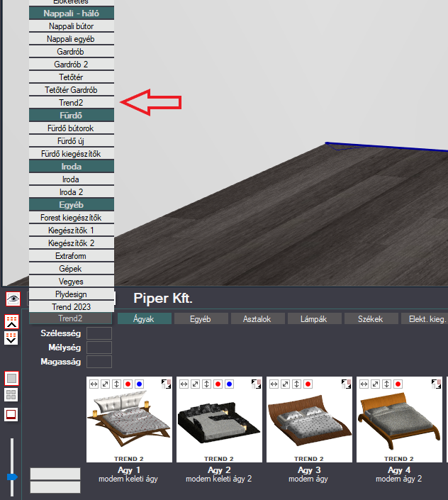448x500 pixels.
Task: Click the diagonal depth arrow on Ágy 2
Action: 196,384
